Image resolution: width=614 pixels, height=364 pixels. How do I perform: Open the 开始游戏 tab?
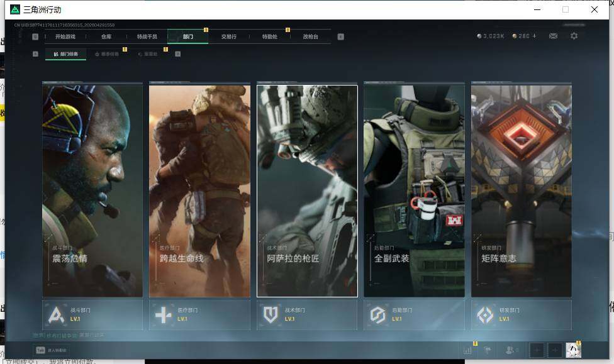pyautogui.click(x=65, y=36)
